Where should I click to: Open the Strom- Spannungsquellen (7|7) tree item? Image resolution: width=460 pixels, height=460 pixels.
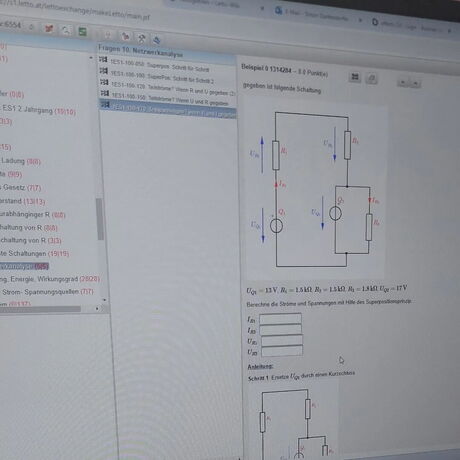pos(47,292)
